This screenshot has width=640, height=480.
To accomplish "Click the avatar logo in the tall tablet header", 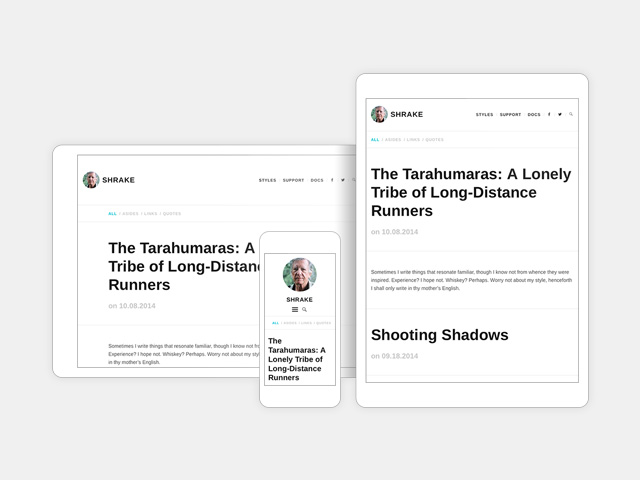I will [379, 115].
